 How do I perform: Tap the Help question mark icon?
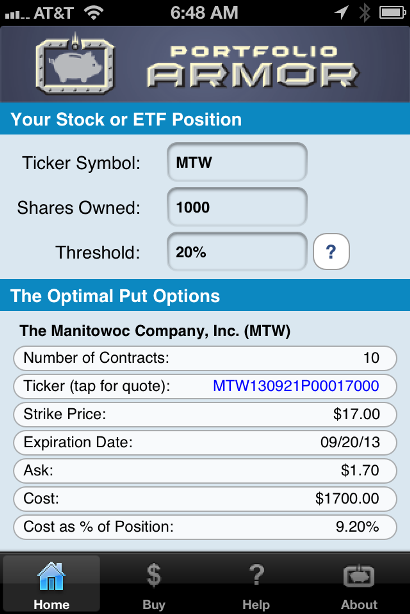click(256, 575)
